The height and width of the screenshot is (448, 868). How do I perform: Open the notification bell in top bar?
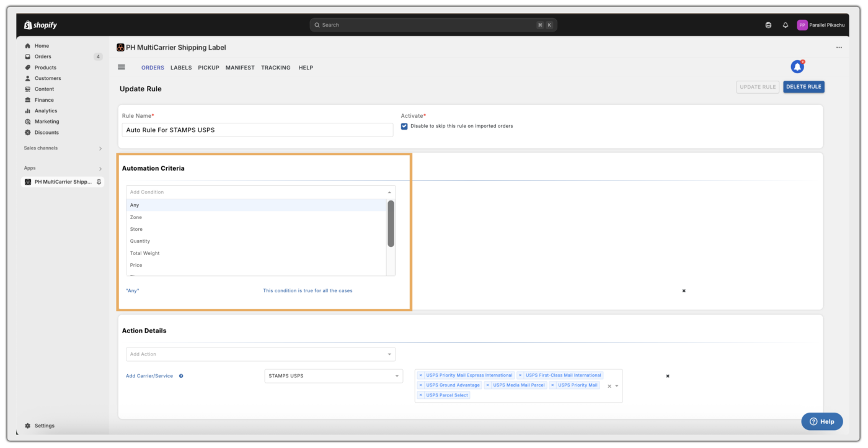(x=786, y=25)
